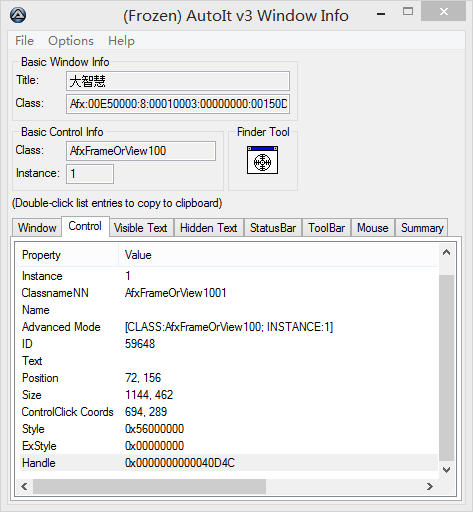473x512 pixels.
Task: Select the Position row 72, 156
Action: [x=228, y=378]
